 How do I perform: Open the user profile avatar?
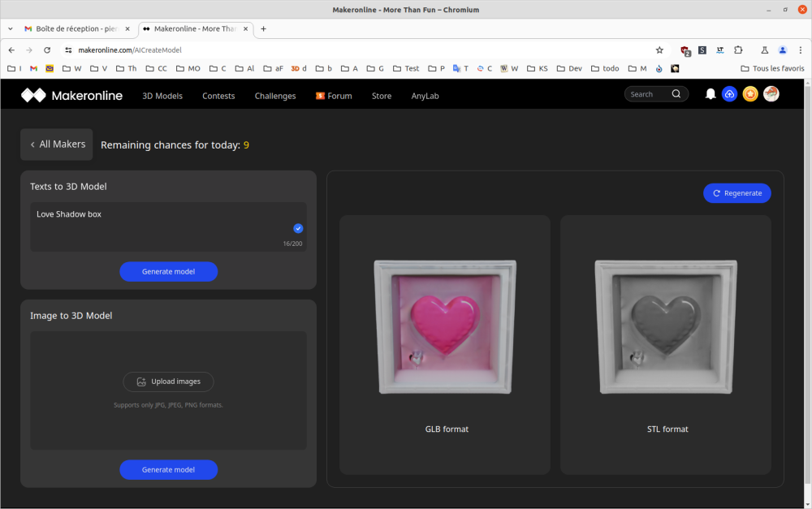[771, 93]
